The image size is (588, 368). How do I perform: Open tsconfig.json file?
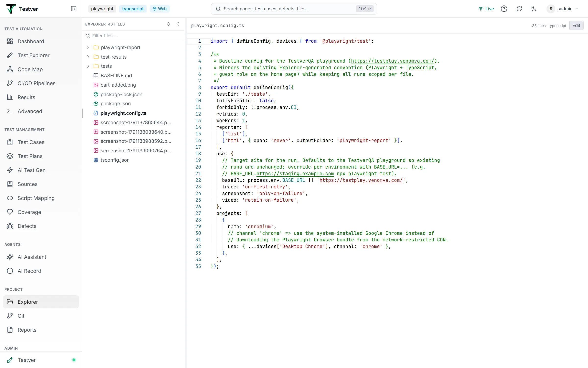click(x=134, y=160)
